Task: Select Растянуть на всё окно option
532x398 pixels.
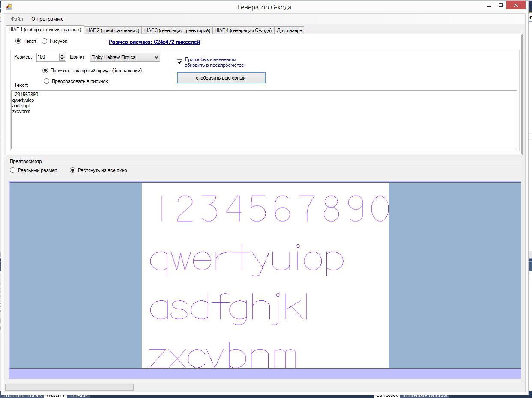Action: point(99,170)
